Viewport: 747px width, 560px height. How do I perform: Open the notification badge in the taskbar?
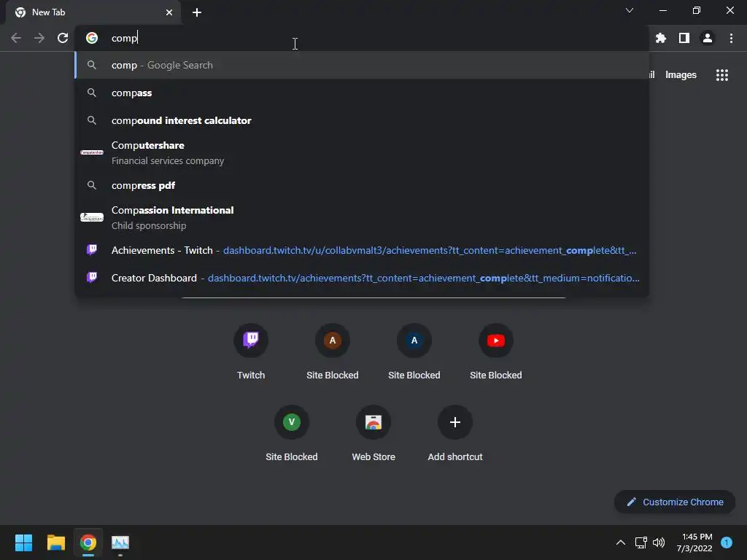click(x=727, y=542)
